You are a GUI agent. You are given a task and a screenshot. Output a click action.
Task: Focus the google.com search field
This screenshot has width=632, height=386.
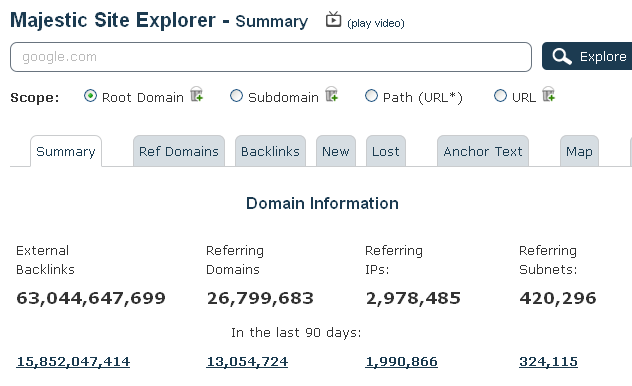(x=271, y=57)
